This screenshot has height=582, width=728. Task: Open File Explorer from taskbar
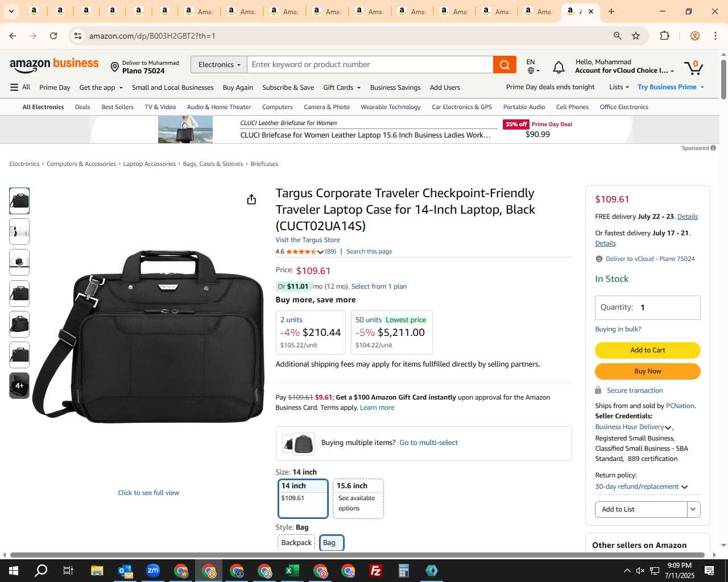coord(97,571)
